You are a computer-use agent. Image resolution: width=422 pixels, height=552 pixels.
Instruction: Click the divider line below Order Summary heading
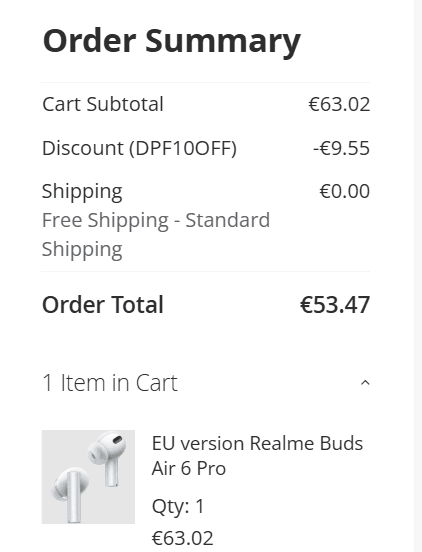pyautogui.click(x=206, y=82)
